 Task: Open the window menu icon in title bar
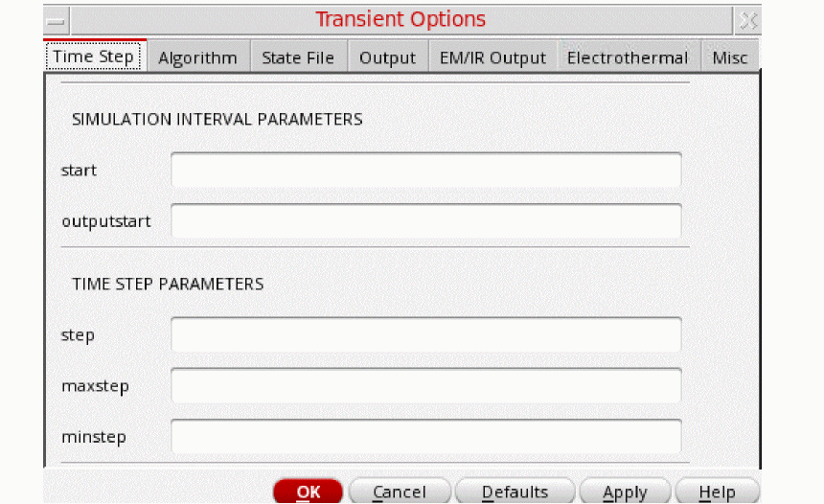click(x=57, y=20)
